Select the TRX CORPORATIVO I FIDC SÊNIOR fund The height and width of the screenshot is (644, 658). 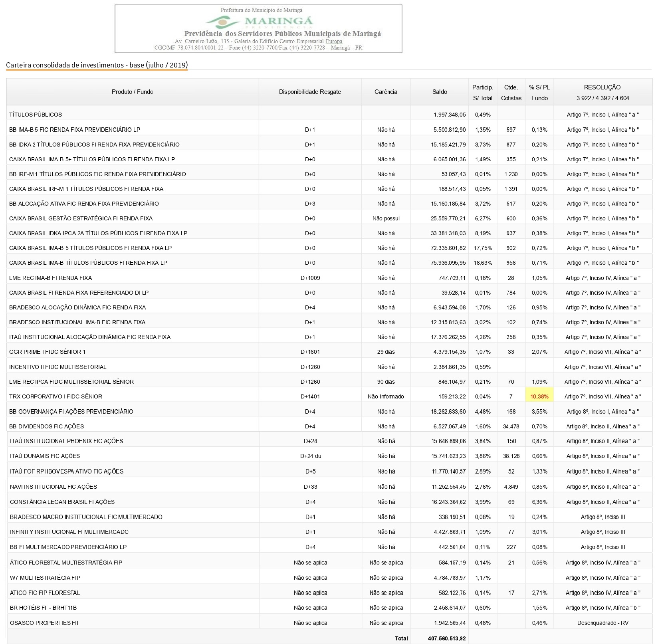(55, 396)
